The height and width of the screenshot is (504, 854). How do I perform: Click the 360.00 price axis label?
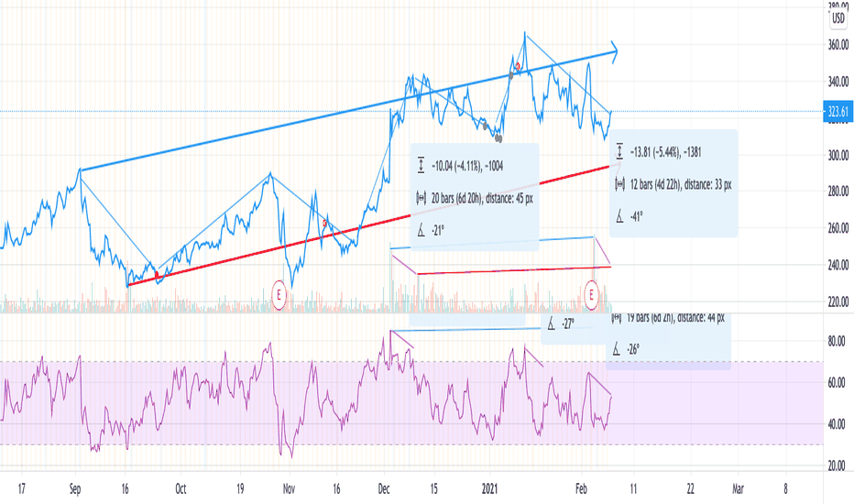838,45
